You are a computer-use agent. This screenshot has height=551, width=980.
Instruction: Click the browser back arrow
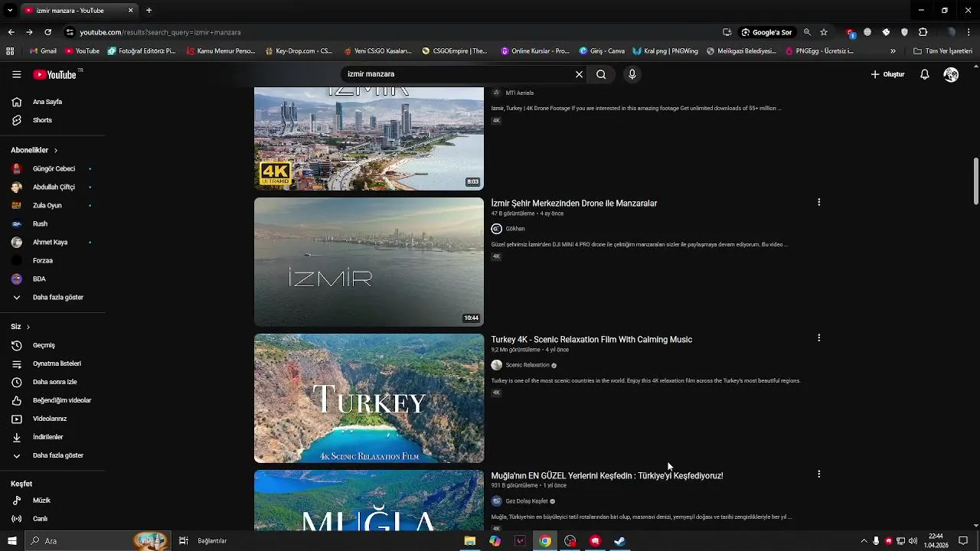(11, 32)
